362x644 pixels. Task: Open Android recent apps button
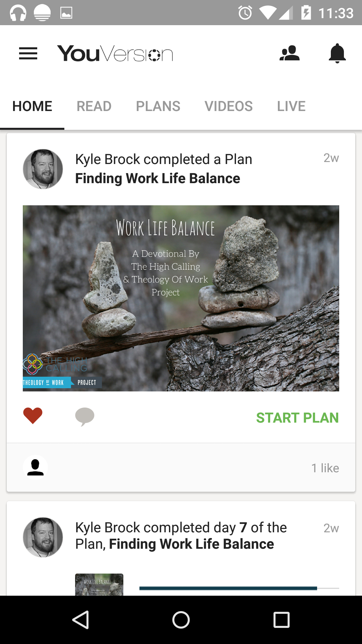pos(281,620)
